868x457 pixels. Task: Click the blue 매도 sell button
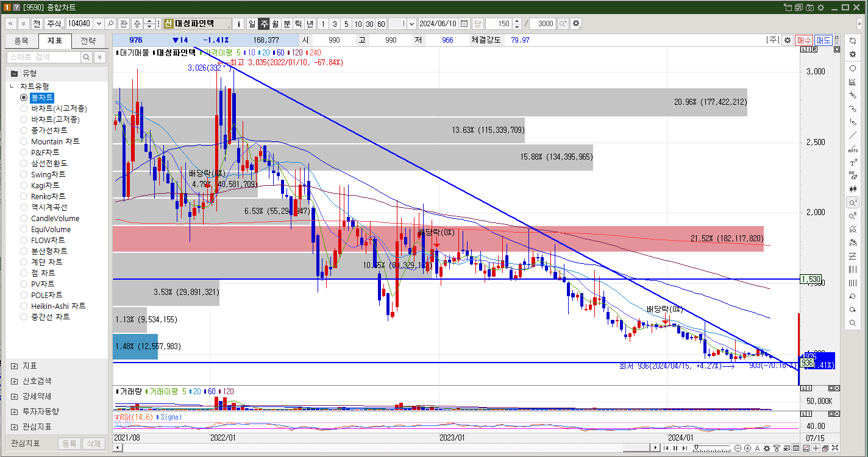tap(823, 40)
